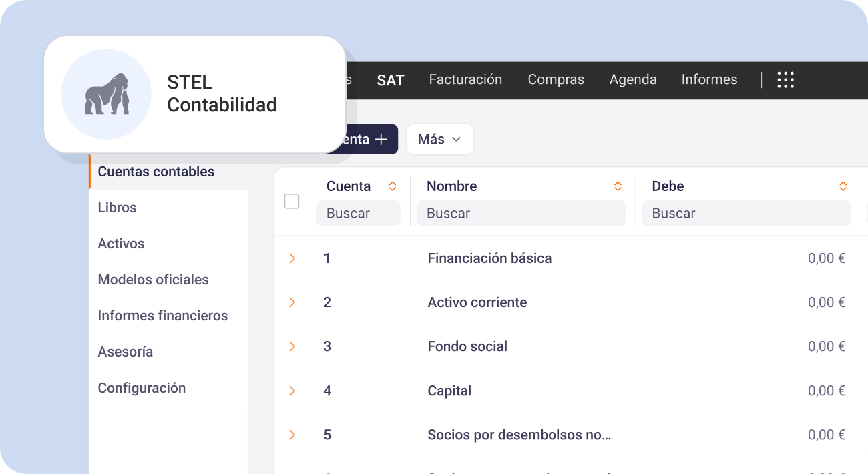This screenshot has height=474, width=868.
Task: Sort the Debe column using its arrows icon
Action: tap(843, 186)
